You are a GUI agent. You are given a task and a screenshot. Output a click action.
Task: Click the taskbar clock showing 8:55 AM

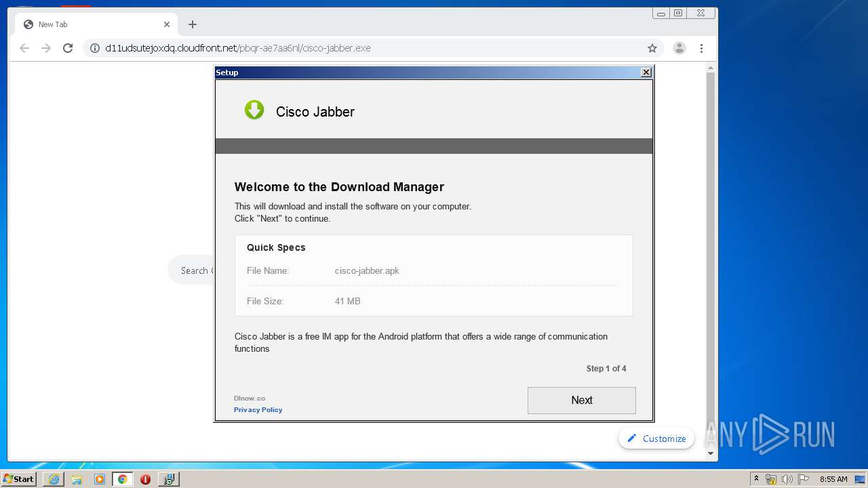pyautogui.click(x=833, y=479)
